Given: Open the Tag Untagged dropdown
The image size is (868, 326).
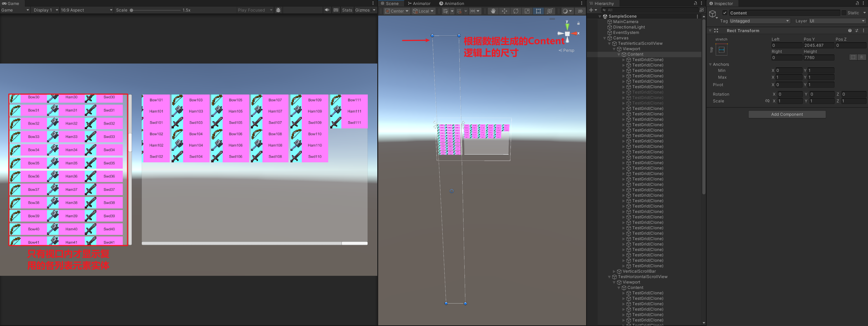Looking at the screenshot, I should click(x=759, y=21).
